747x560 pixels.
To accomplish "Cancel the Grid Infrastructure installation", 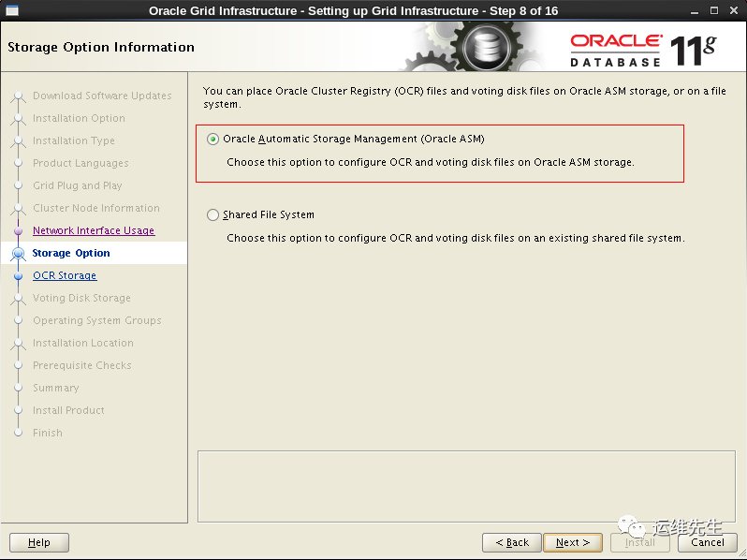I will pos(708,542).
